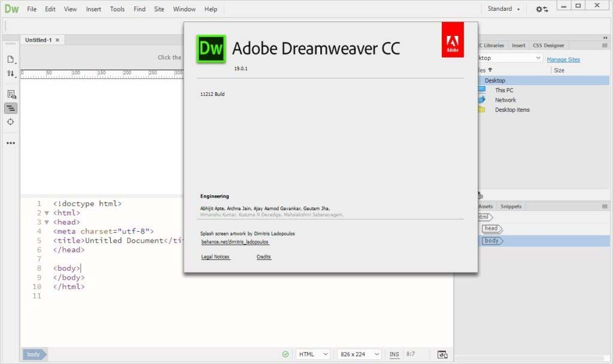This screenshot has width=613, height=364.
Task: Click the Inspect crosshair icon
Action: coord(11,122)
